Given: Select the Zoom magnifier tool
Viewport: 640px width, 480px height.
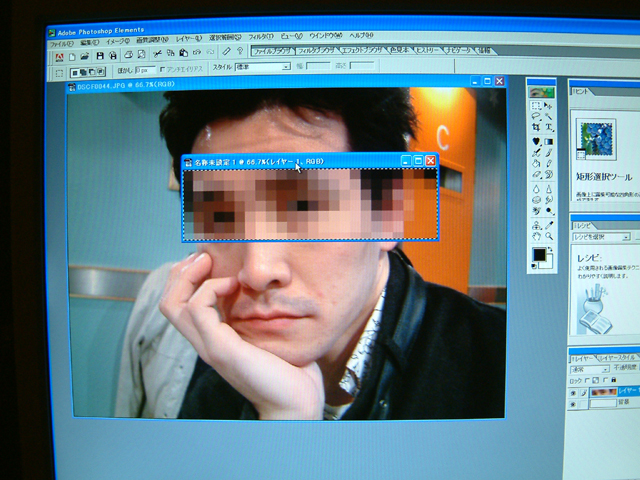Looking at the screenshot, I should point(549,236).
